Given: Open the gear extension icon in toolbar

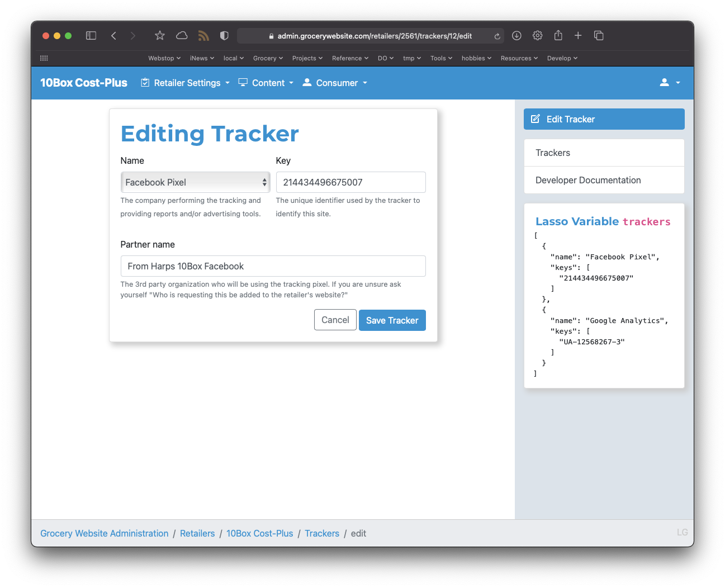Looking at the screenshot, I should 537,36.
